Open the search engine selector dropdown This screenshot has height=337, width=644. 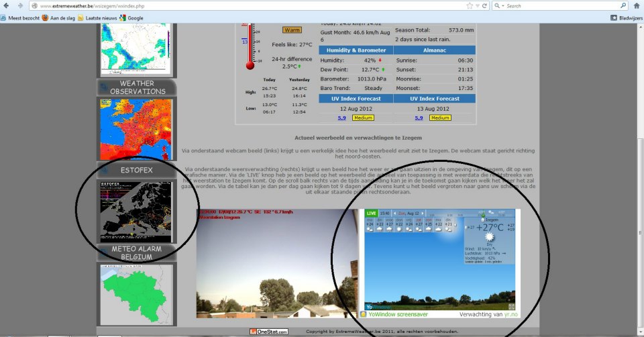pyautogui.click(x=498, y=6)
